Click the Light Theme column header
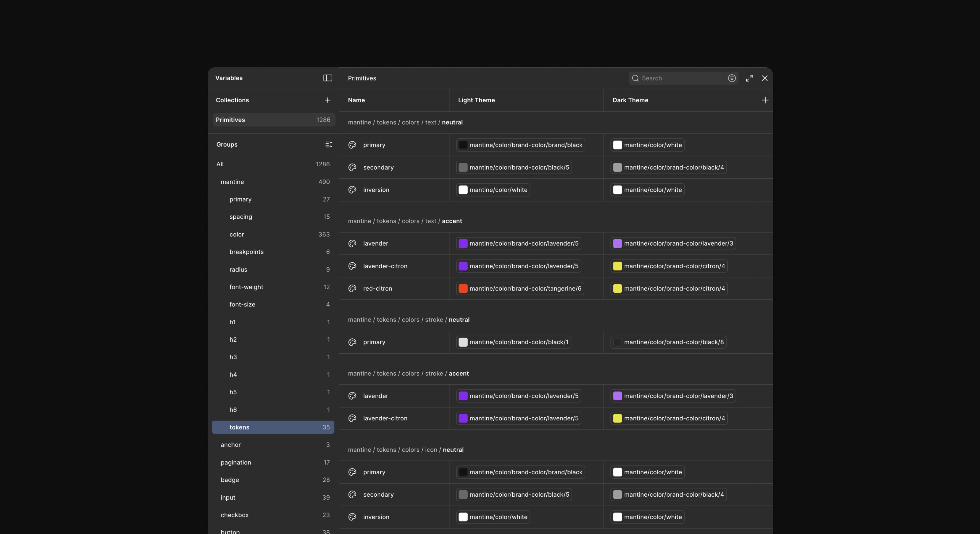This screenshot has height=534, width=980. 476,100
